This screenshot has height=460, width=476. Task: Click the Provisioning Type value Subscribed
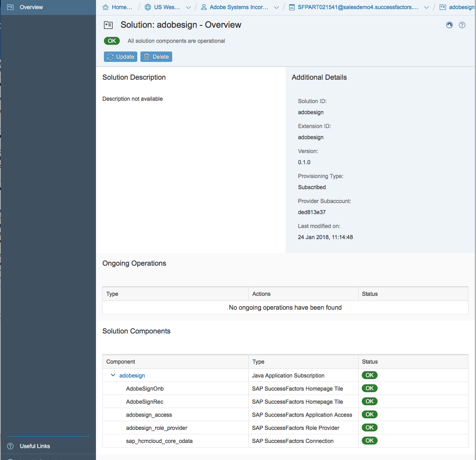312,187
